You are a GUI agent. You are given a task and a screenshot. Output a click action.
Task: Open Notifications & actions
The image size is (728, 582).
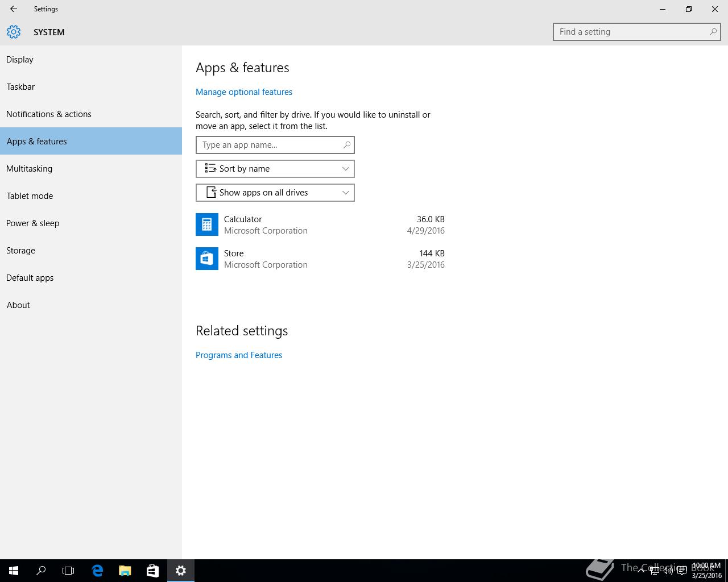91,114
